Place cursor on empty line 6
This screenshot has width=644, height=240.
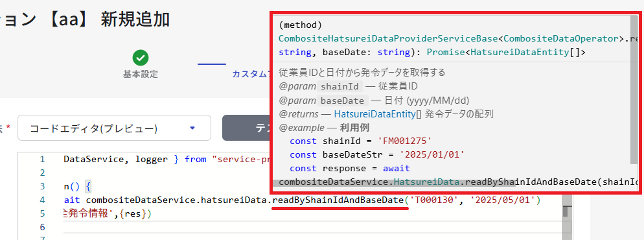(312, 227)
